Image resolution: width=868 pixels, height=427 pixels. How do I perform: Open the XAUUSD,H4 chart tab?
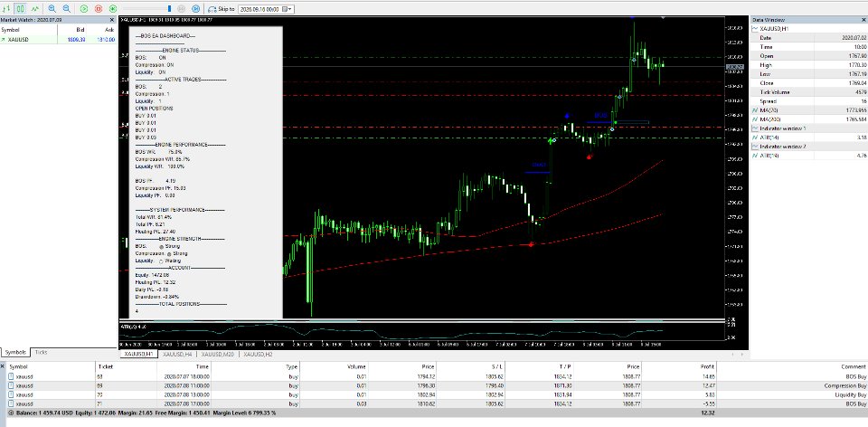pyautogui.click(x=178, y=354)
